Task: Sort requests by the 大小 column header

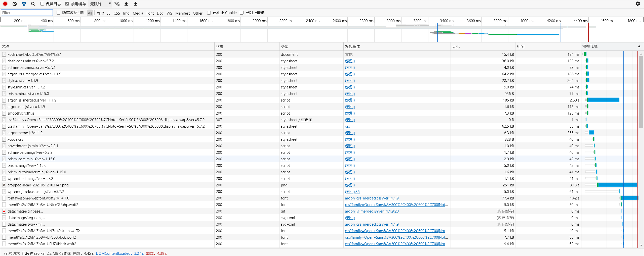Action: tap(455, 46)
